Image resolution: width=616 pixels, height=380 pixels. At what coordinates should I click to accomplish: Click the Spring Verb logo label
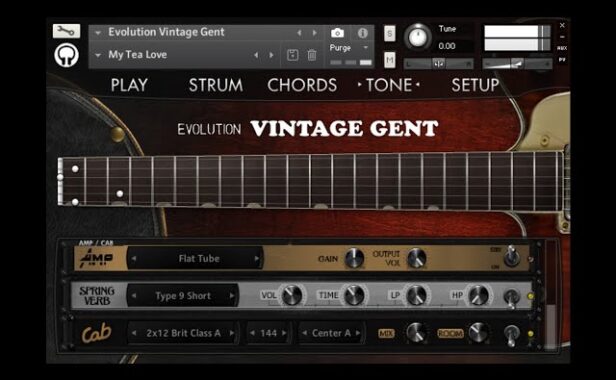click(97, 296)
